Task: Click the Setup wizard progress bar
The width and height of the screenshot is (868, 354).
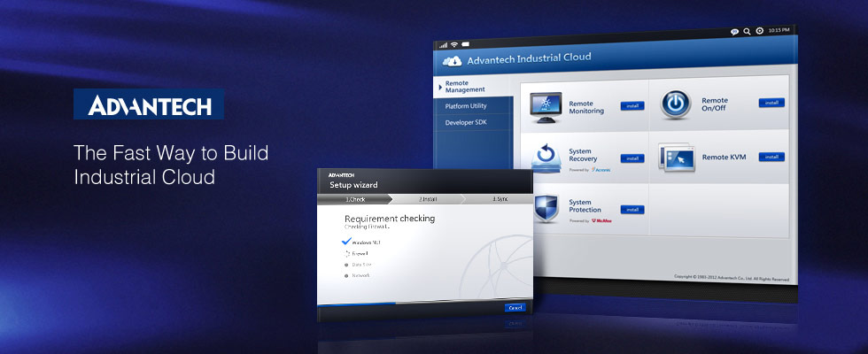Action: pos(424,303)
